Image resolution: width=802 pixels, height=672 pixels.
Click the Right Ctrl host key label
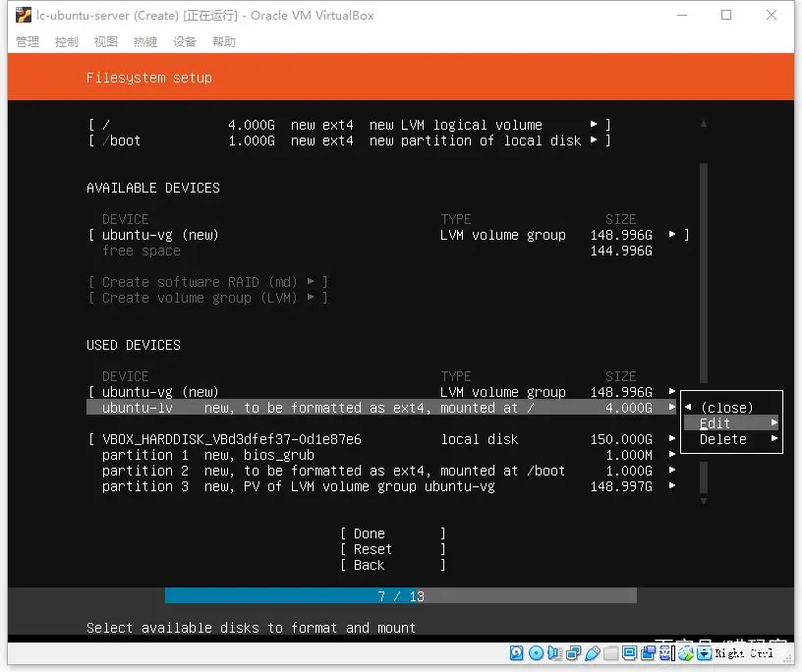pyautogui.click(x=744, y=653)
